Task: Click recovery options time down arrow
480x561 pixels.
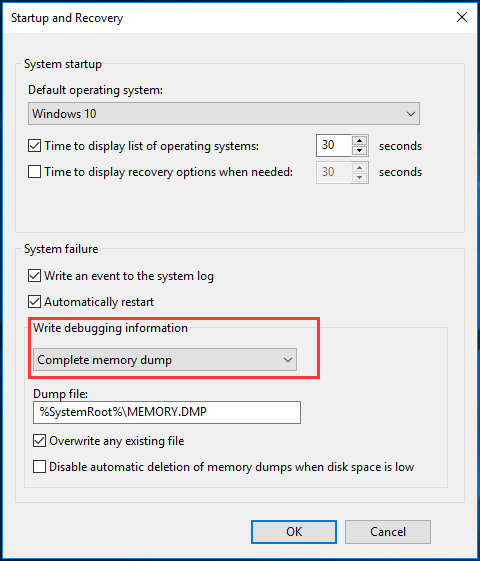Action: tap(359, 177)
